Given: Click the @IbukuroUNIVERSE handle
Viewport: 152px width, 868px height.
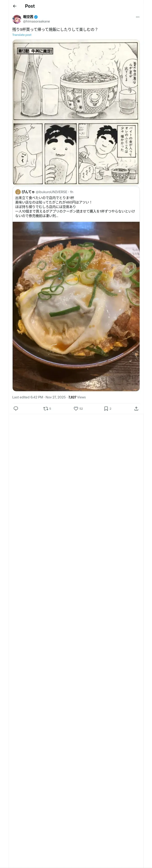Looking at the screenshot, I should pos(51,192).
